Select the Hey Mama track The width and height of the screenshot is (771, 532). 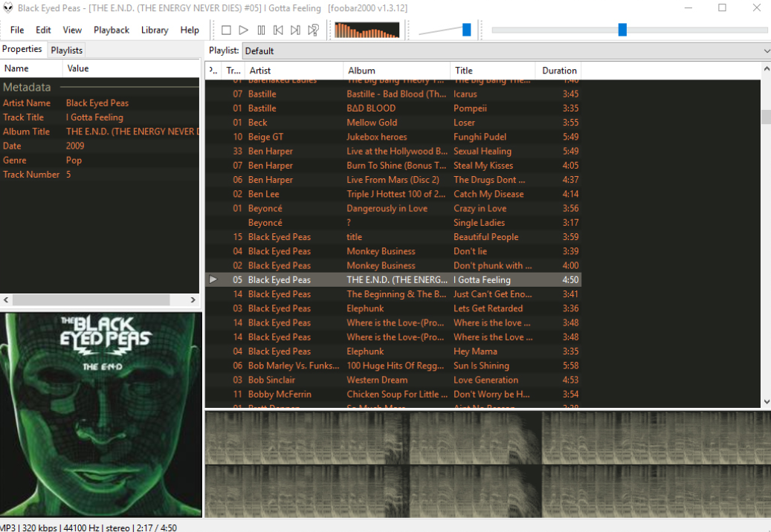393,351
